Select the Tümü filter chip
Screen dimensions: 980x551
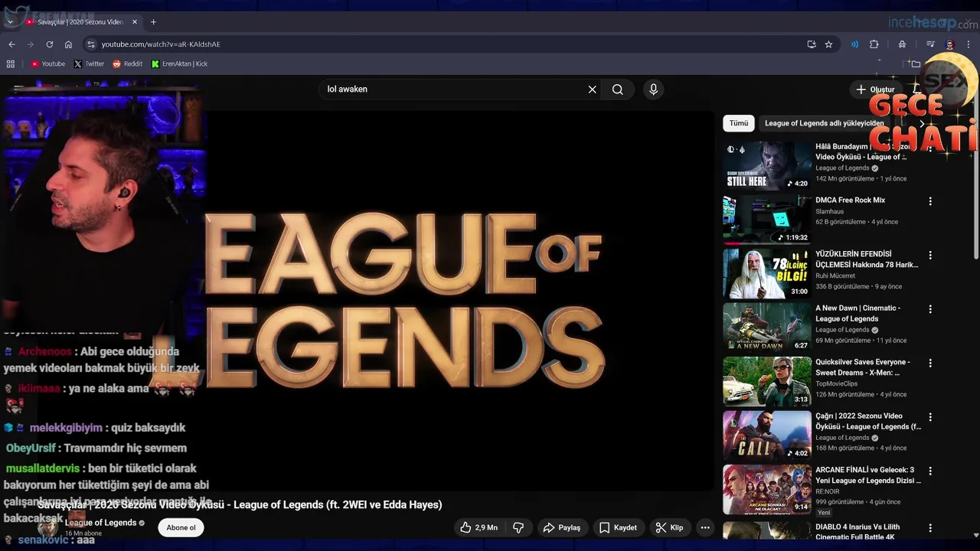[739, 123]
